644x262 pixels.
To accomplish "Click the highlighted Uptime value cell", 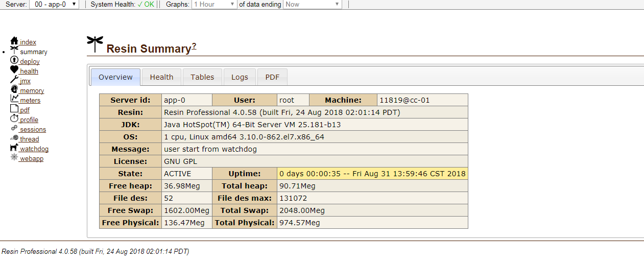I will (372, 174).
